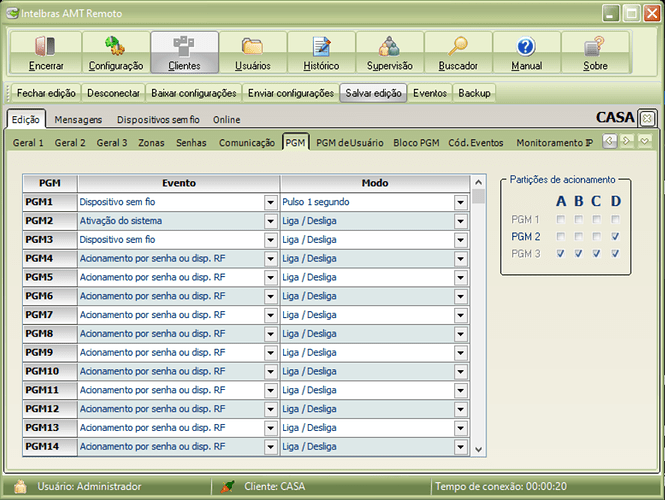665x500 pixels.
Task: Select the Clientes network icon
Action: tap(184, 46)
